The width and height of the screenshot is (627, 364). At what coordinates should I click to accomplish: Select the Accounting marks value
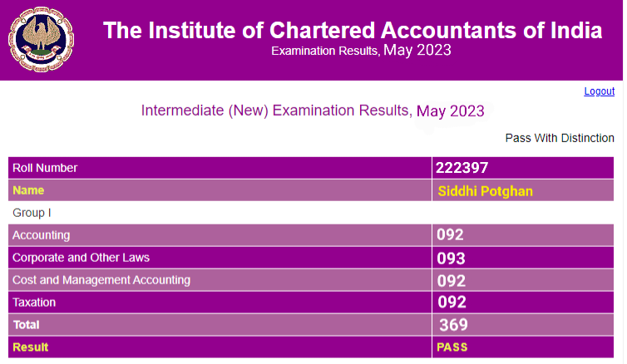click(451, 235)
